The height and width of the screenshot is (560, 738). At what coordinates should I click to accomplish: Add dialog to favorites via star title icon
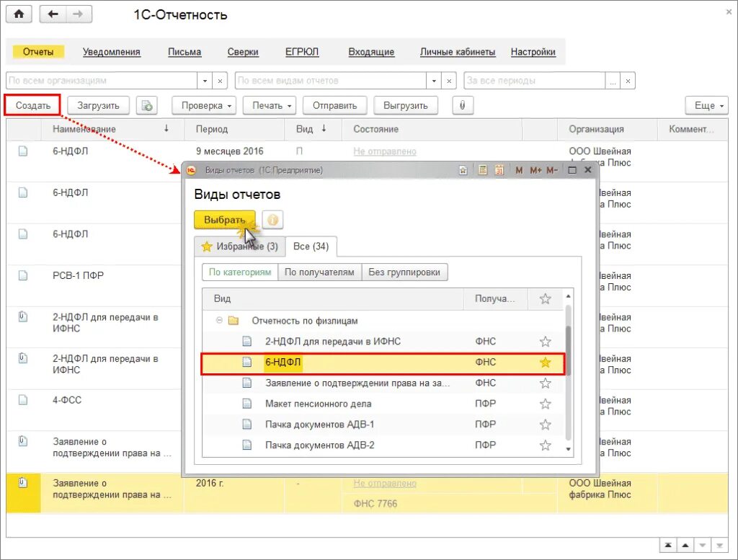(x=463, y=170)
